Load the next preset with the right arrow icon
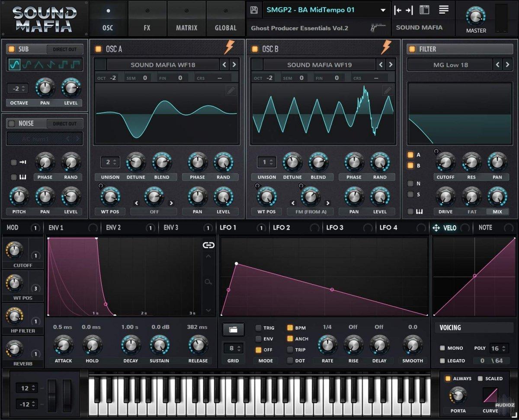 click(409, 10)
